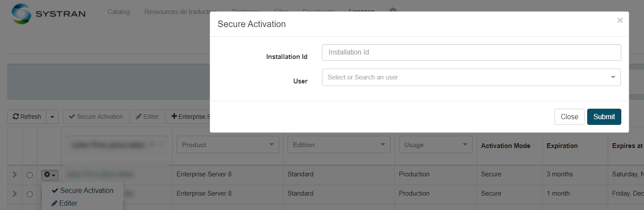Image resolution: width=644 pixels, height=210 pixels.
Task: Click the Refresh button with circular arrows
Action: pyautogui.click(x=27, y=117)
